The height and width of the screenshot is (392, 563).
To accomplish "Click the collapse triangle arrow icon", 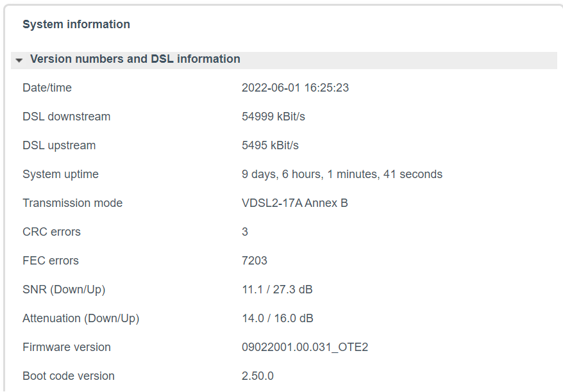I will pos(19,60).
